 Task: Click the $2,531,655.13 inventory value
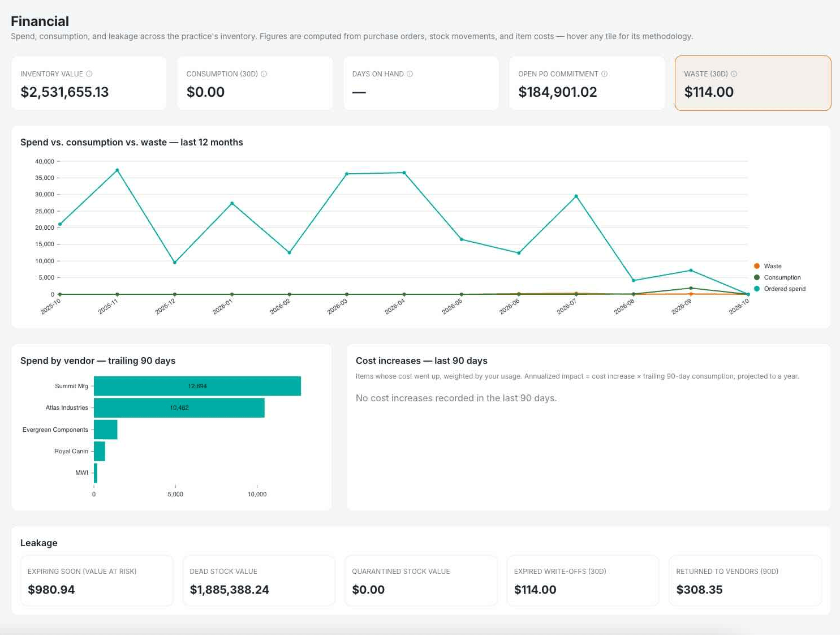point(64,92)
